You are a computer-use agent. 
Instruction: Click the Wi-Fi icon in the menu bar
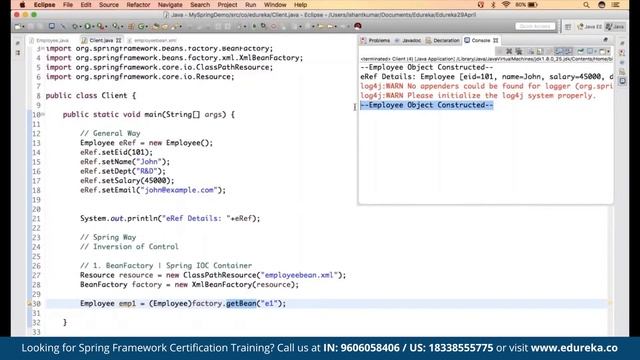(x=506, y=5)
